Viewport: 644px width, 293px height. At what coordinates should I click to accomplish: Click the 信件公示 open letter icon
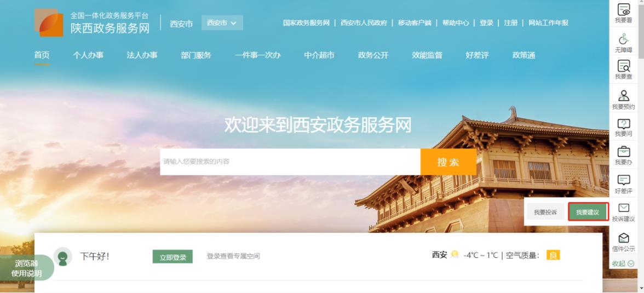pos(623,238)
